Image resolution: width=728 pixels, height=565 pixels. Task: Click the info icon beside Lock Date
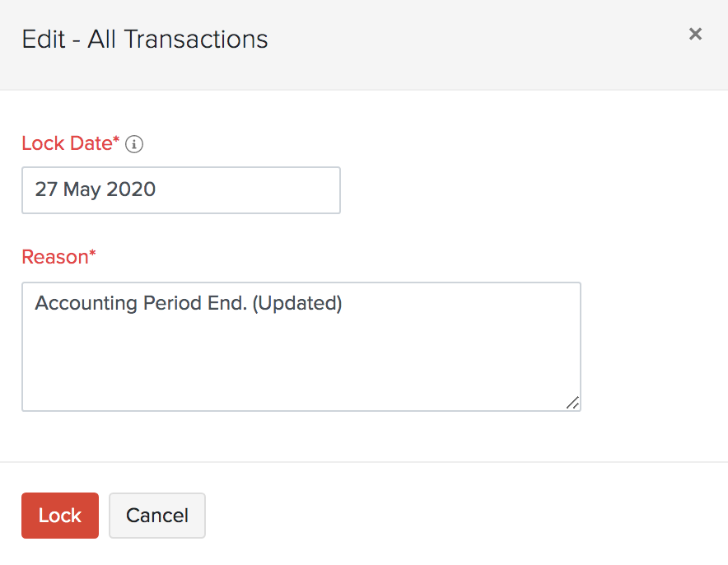point(134,144)
